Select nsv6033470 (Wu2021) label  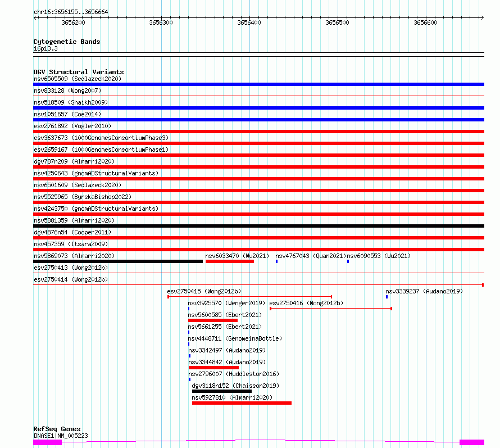237,256
